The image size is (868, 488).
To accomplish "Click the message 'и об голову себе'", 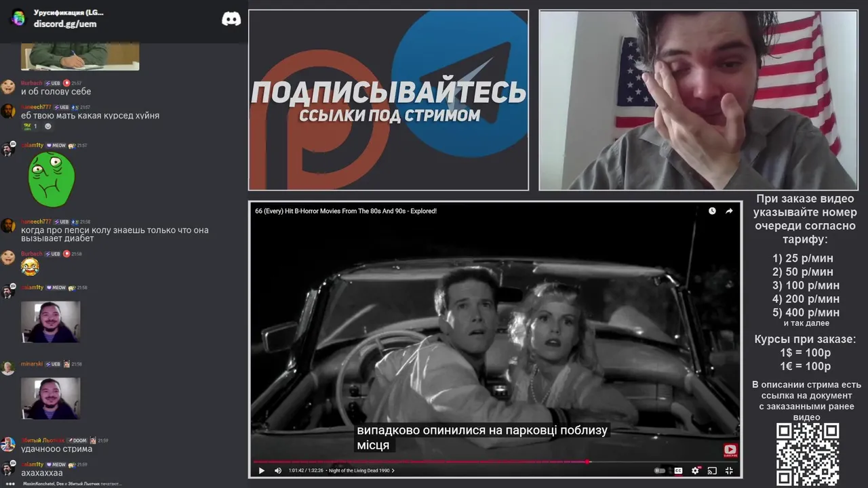I will 56,91.
